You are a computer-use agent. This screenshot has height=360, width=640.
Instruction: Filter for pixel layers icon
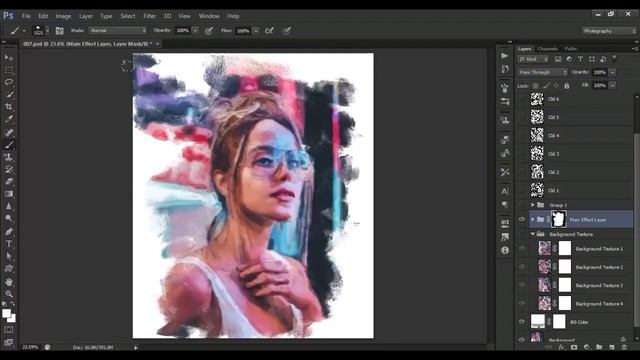(x=558, y=60)
